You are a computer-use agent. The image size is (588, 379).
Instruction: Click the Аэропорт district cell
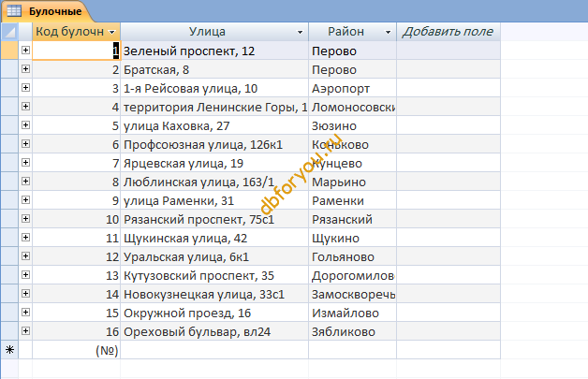(x=352, y=88)
